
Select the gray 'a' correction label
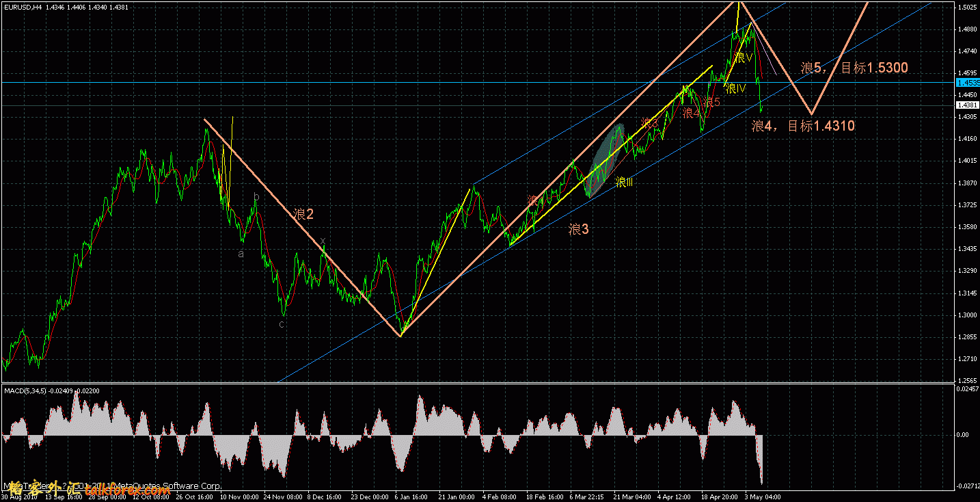point(240,254)
